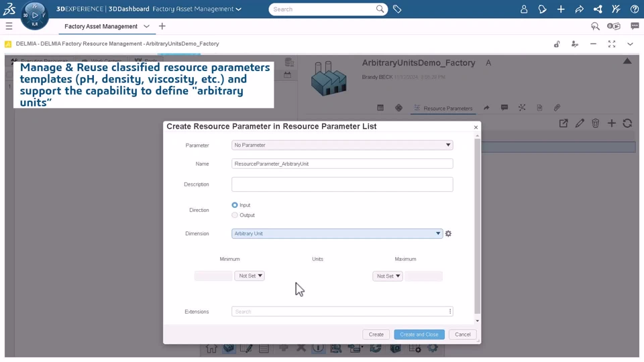The image size is (644, 362).
Task: Open the social network share icon
Action: [x=598, y=9]
